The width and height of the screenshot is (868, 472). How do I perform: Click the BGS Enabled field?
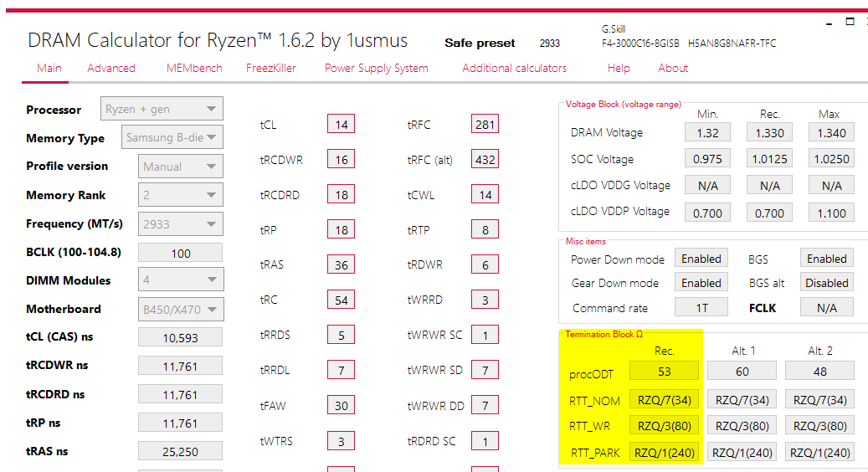[826, 259]
